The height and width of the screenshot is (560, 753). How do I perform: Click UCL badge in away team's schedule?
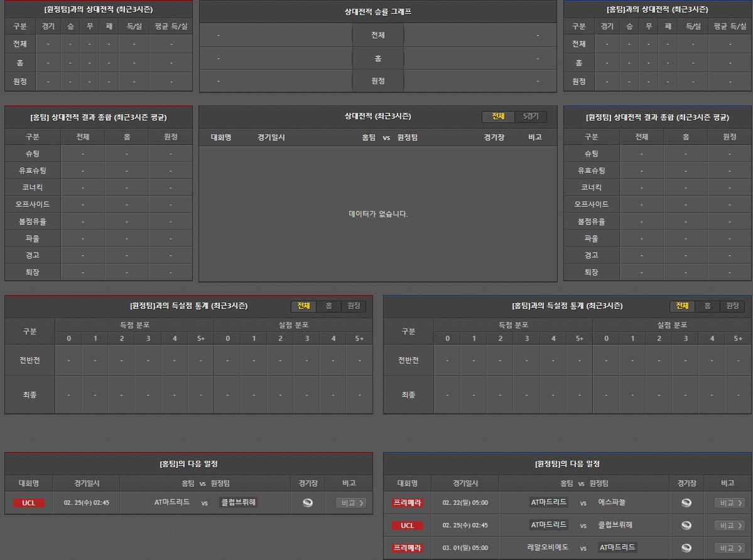point(408,525)
